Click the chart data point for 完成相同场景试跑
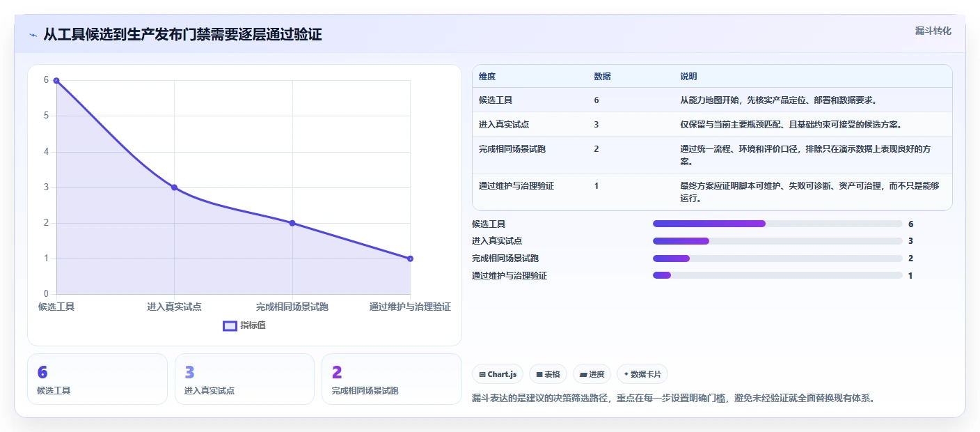 [x=292, y=223]
